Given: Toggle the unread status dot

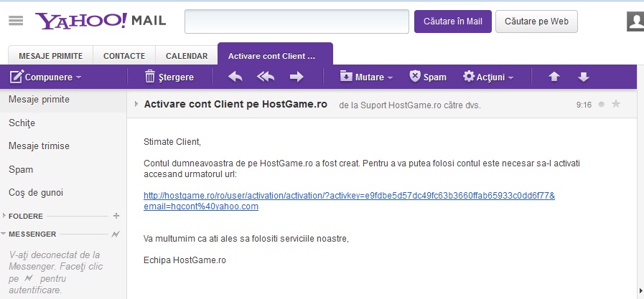Looking at the screenshot, I should pos(602,105).
